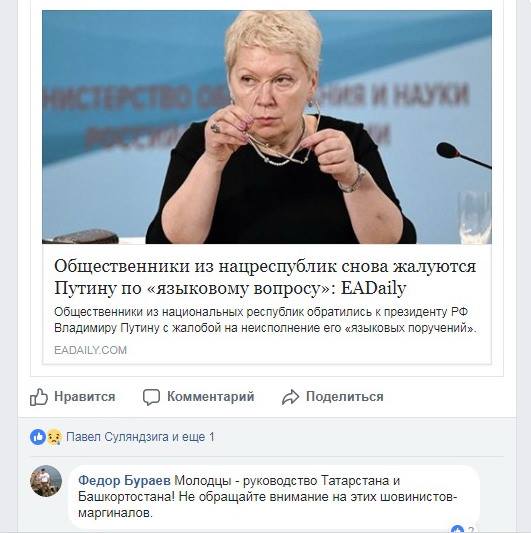Click the Поделиться button label
This screenshot has width=531, height=533.
[x=345, y=397]
